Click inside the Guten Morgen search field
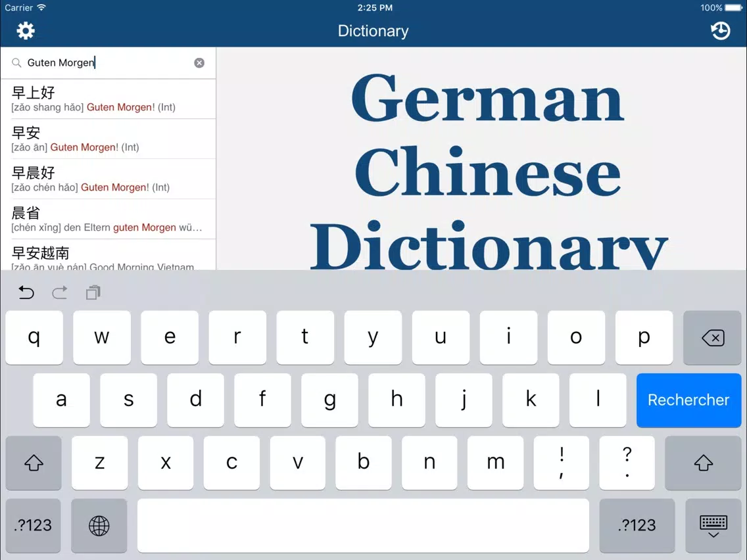The image size is (747, 560). pyautogui.click(x=107, y=63)
